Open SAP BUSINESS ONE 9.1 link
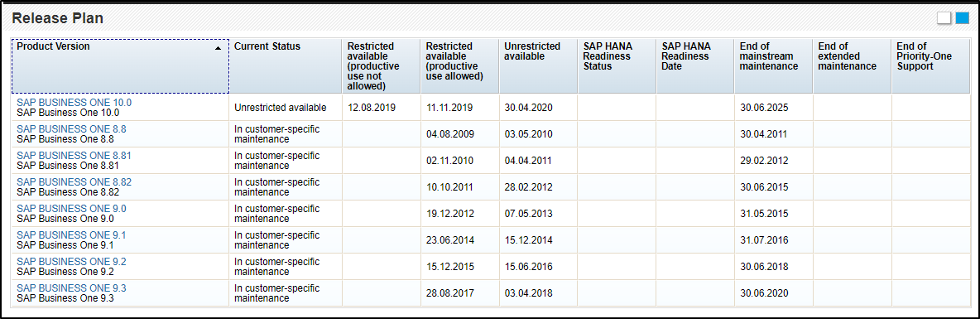Screen dimensions: 980x319 click(x=71, y=235)
